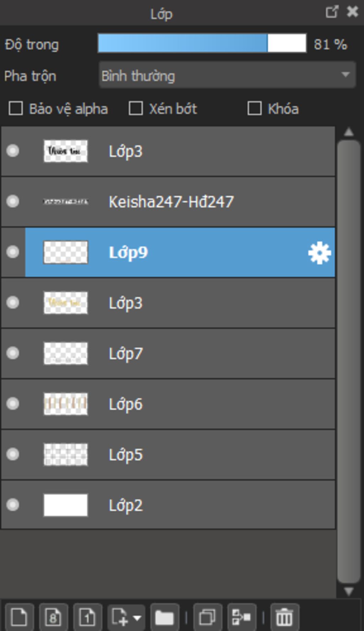
Task: Create a new layer folder
Action: tap(165, 617)
